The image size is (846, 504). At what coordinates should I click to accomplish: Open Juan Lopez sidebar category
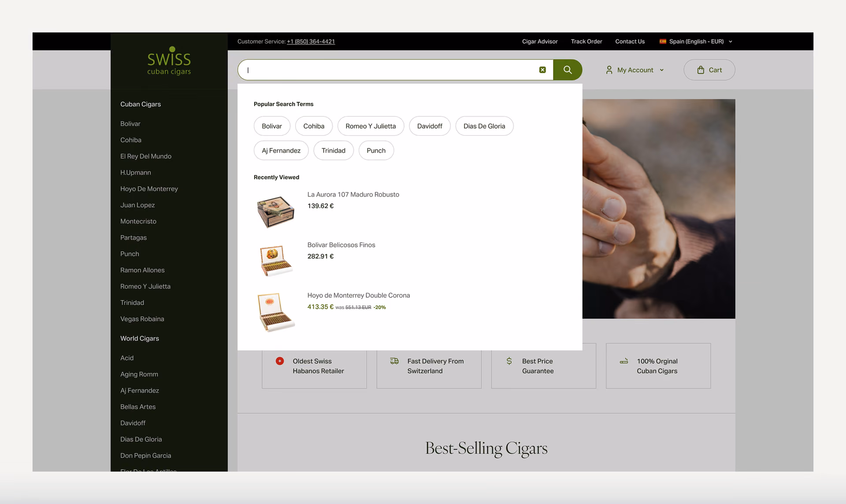coord(137,205)
